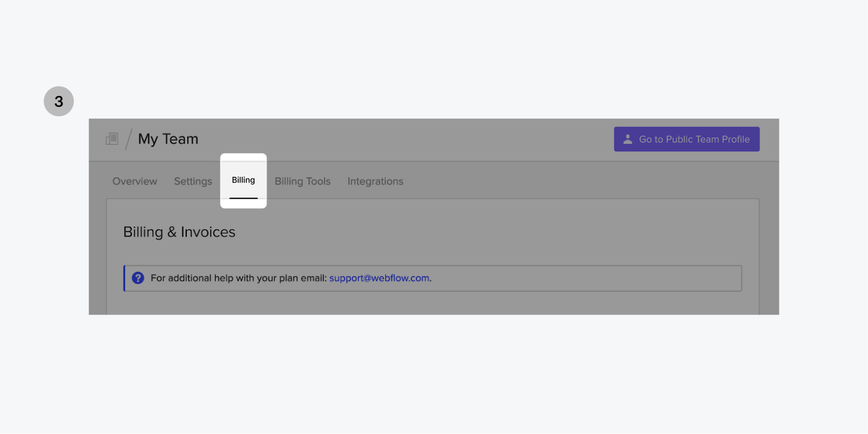
Task: Click the My Team breadcrumb title
Action: coord(168,139)
